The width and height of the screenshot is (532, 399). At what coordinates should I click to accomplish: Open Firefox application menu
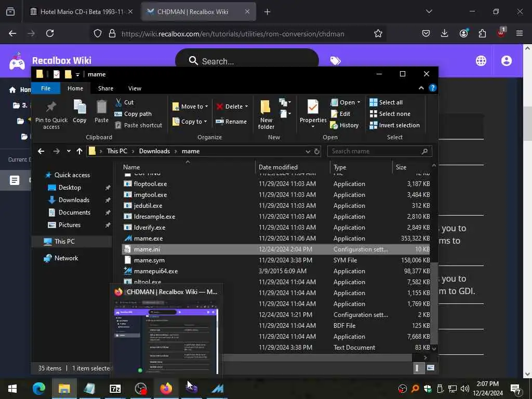[x=520, y=33]
